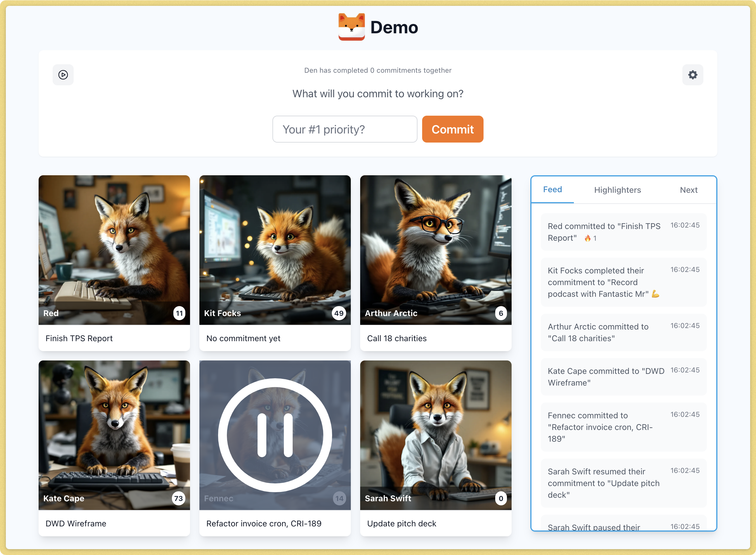Click Kit Focks' count badge showing 49

pos(339,313)
